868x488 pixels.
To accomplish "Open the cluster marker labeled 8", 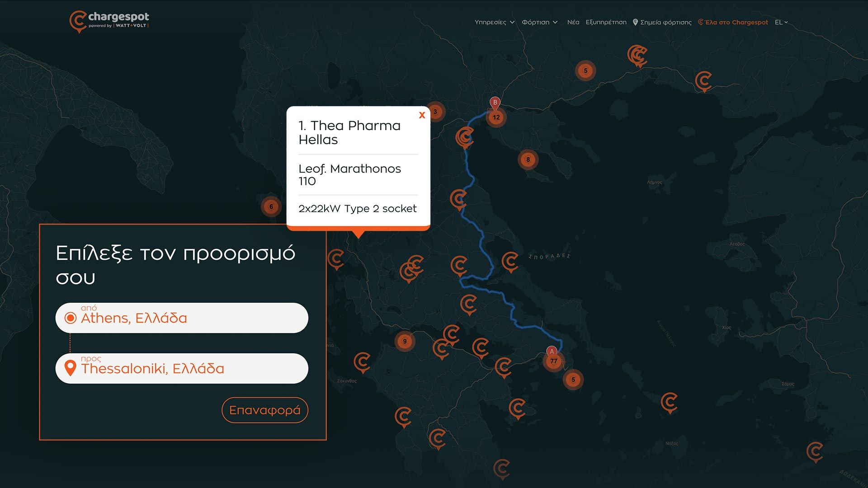I will pos(528,160).
